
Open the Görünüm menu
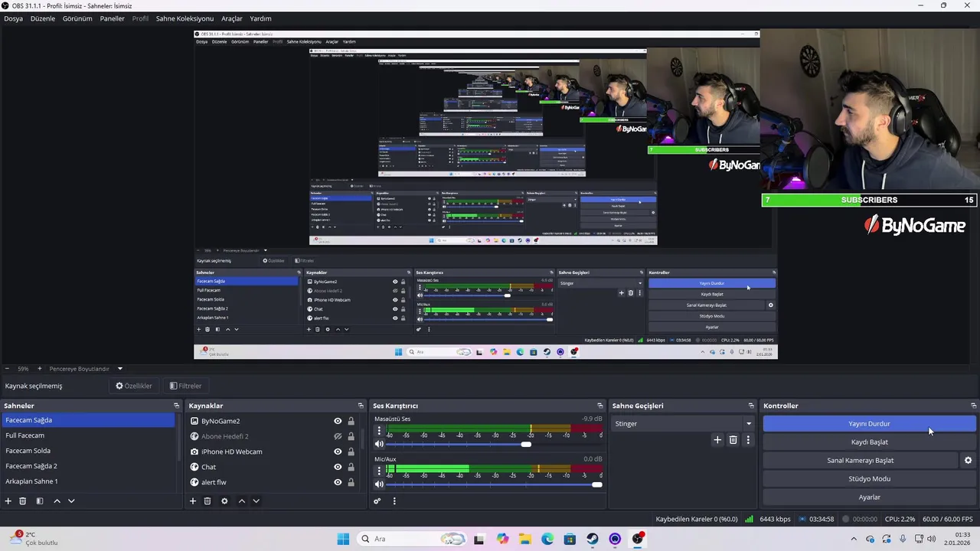(x=77, y=18)
